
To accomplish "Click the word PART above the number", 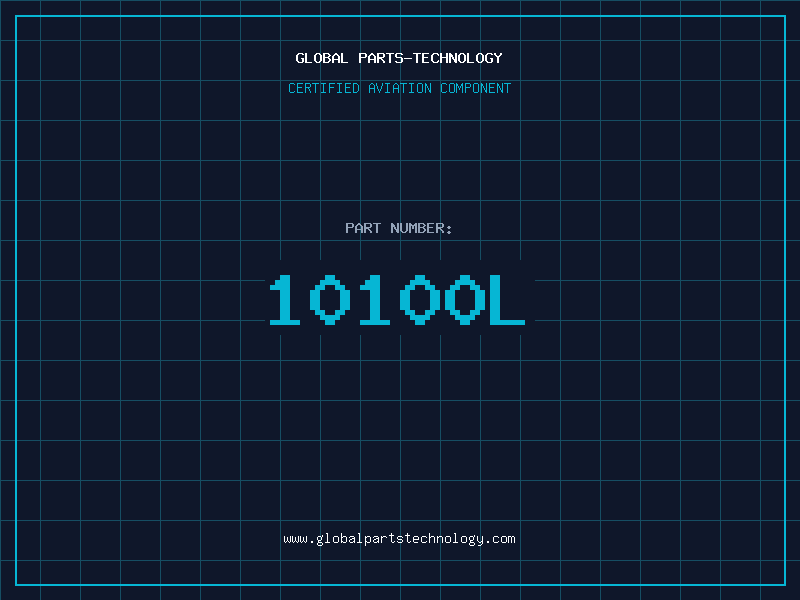I will 363,228.
